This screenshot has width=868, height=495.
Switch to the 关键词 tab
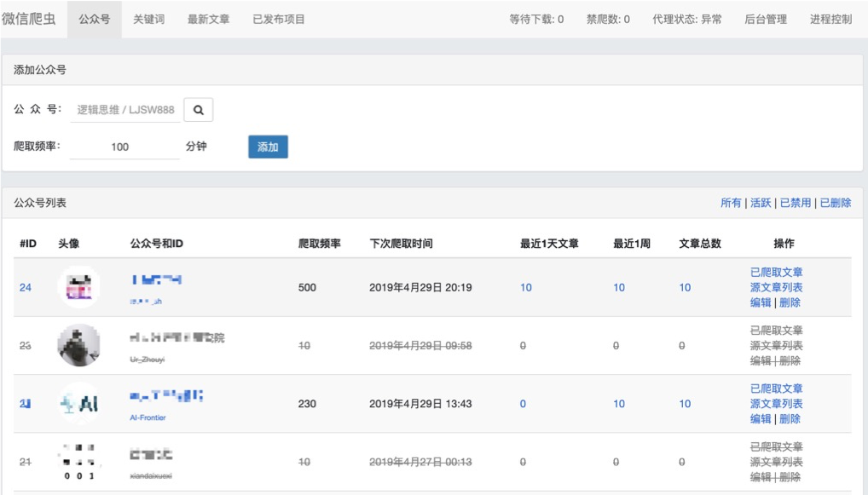point(149,20)
